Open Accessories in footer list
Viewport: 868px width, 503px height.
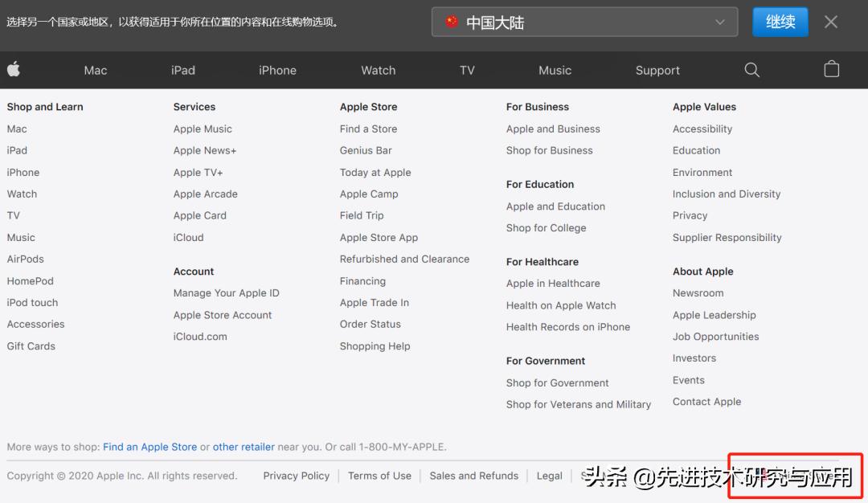[x=35, y=325]
